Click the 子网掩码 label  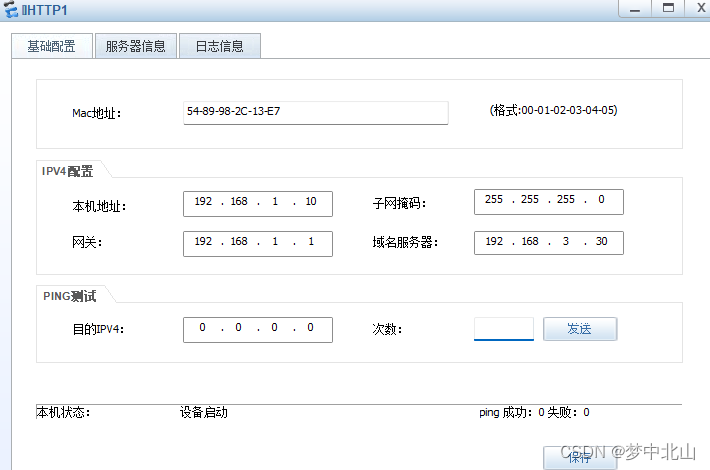[399, 203]
